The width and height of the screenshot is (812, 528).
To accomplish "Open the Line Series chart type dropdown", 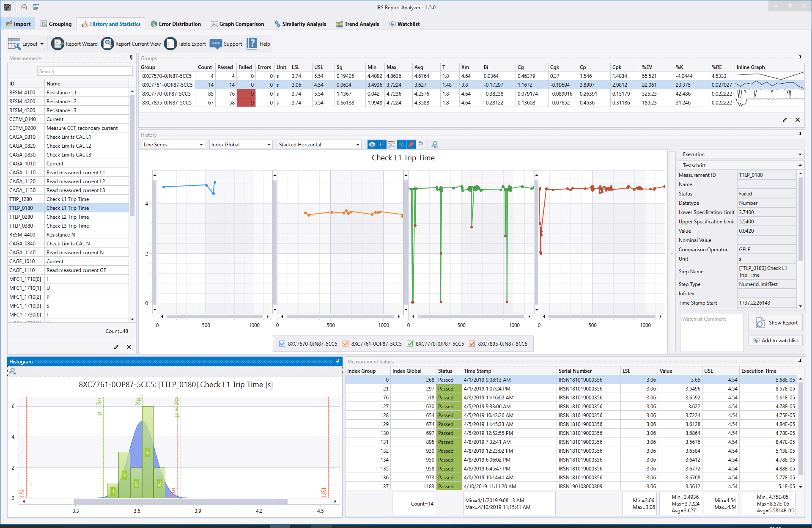I will [x=173, y=145].
